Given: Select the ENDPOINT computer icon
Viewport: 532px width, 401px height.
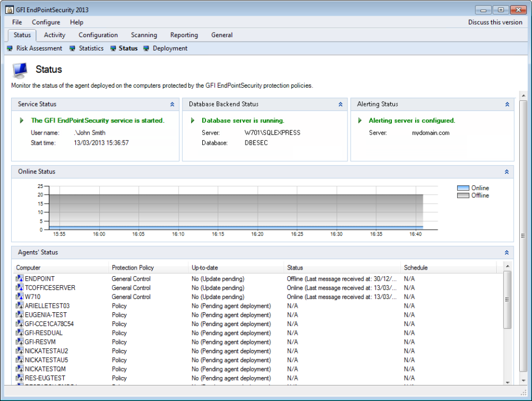Looking at the screenshot, I should coord(19,278).
